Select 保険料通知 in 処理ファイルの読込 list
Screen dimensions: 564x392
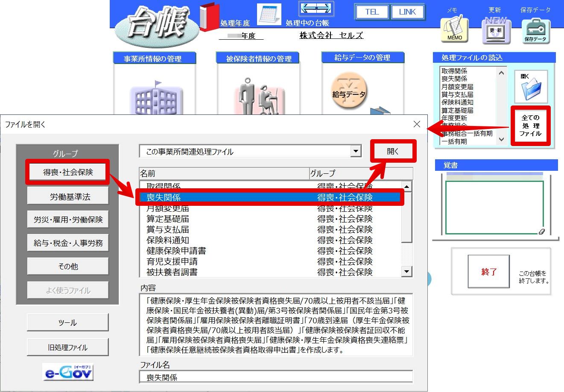click(457, 102)
